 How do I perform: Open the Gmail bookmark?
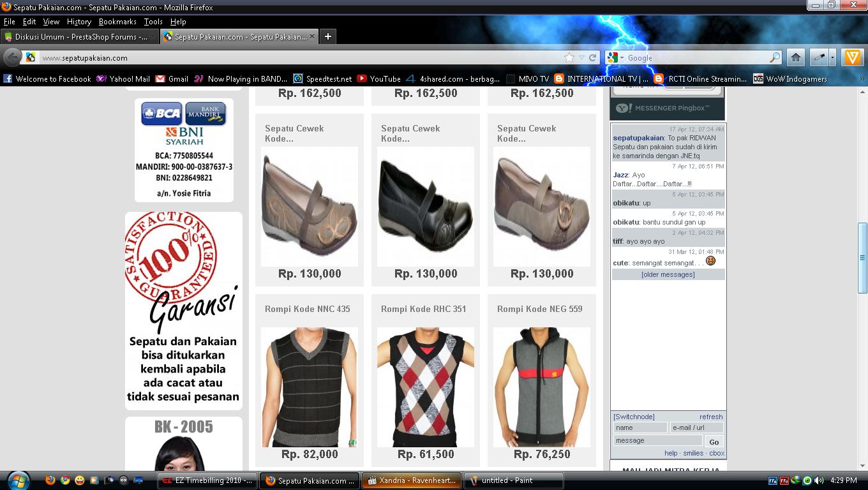coord(172,78)
